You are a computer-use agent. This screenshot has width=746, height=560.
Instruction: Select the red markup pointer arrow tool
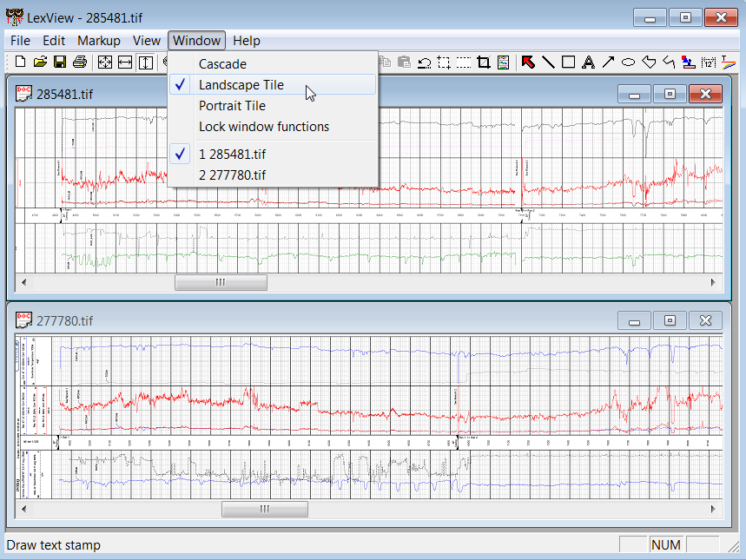pos(528,63)
